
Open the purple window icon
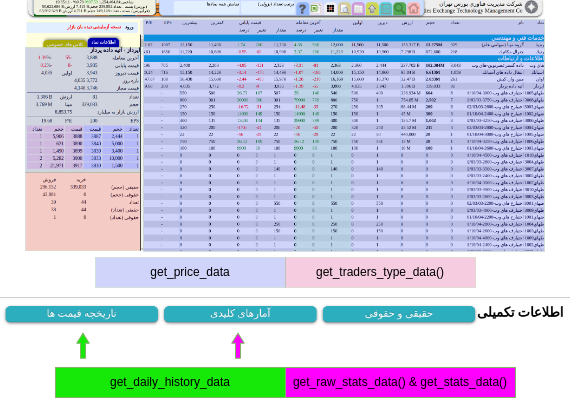[358, 8]
